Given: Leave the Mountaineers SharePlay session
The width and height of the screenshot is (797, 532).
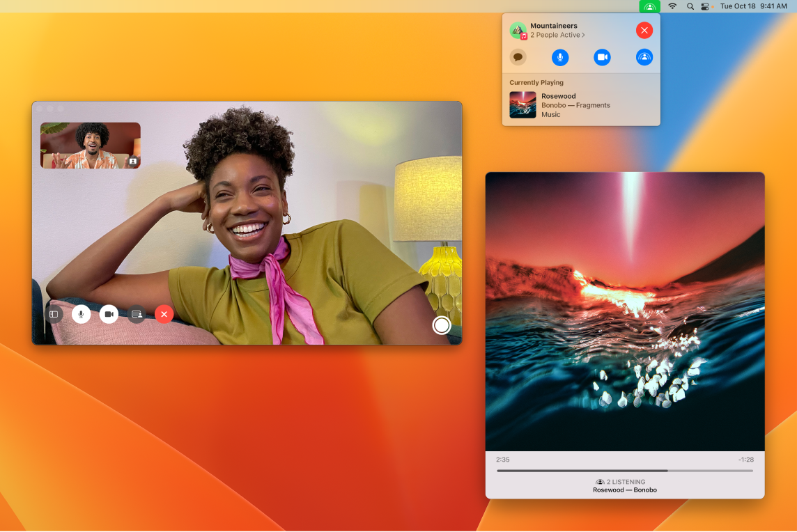Looking at the screenshot, I should 644,30.
